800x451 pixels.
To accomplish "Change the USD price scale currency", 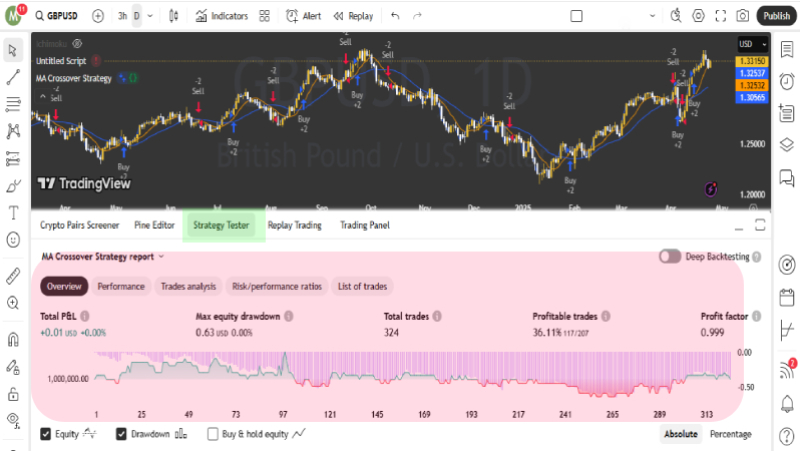I will click(753, 44).
